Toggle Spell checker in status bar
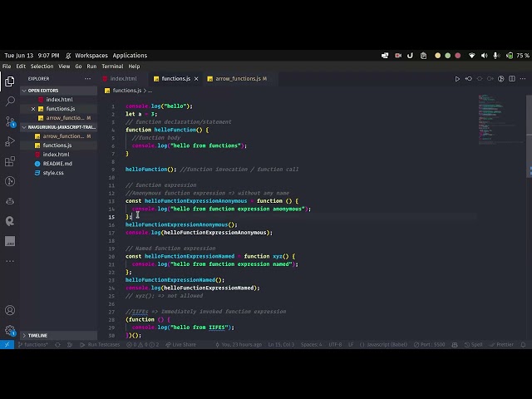This screenshot has width=532, height=399. coord(473,345)
